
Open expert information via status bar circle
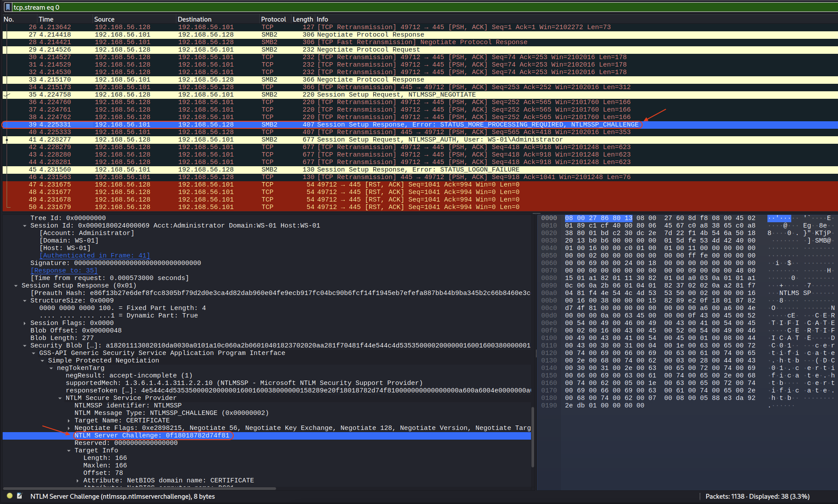coord(10,496)
